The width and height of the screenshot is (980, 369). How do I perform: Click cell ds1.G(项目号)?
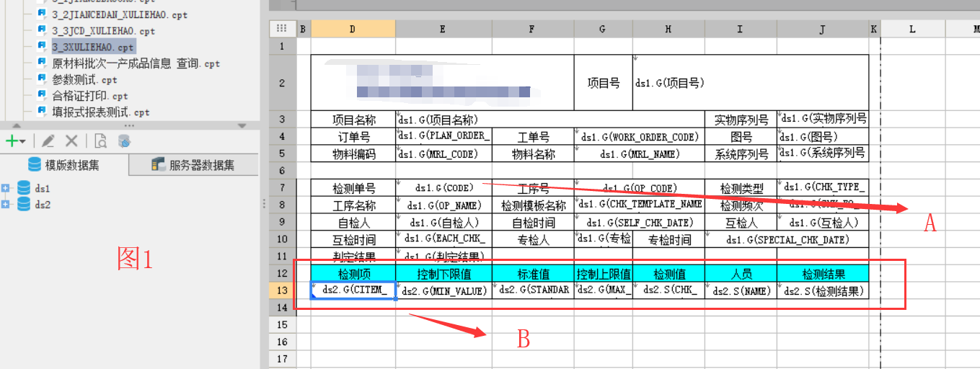[751, 83]
